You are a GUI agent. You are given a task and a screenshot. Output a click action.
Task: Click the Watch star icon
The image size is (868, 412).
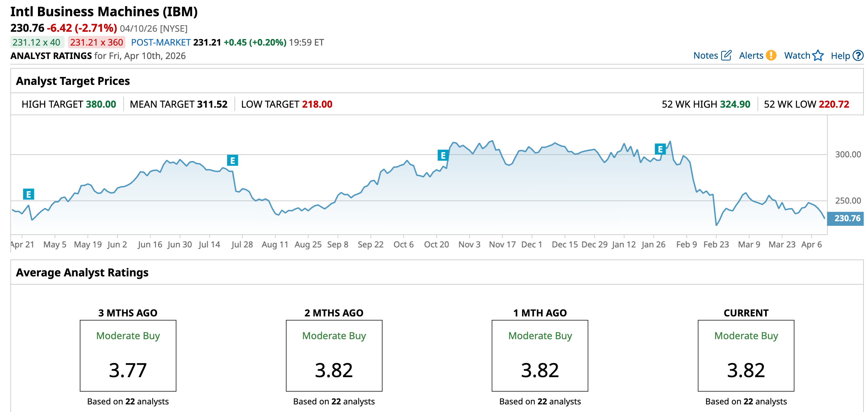818,56
